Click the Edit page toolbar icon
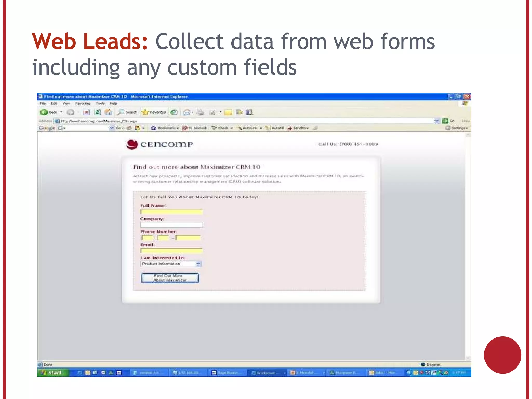This screenshot has width=532, height=399. coord(213,112)
